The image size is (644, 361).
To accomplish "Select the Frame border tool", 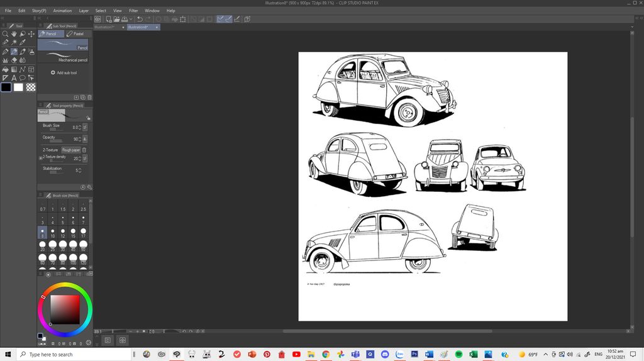I will pos(31,69).
